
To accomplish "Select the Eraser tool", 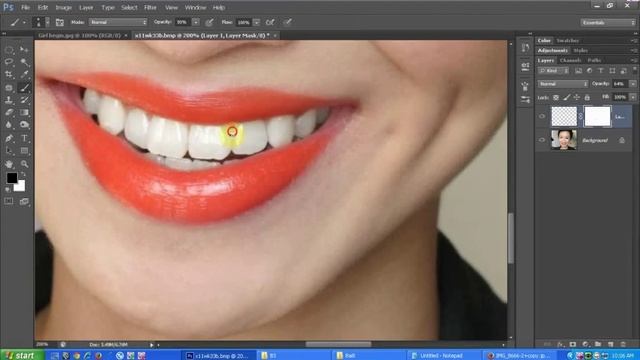I will (9, 112).
